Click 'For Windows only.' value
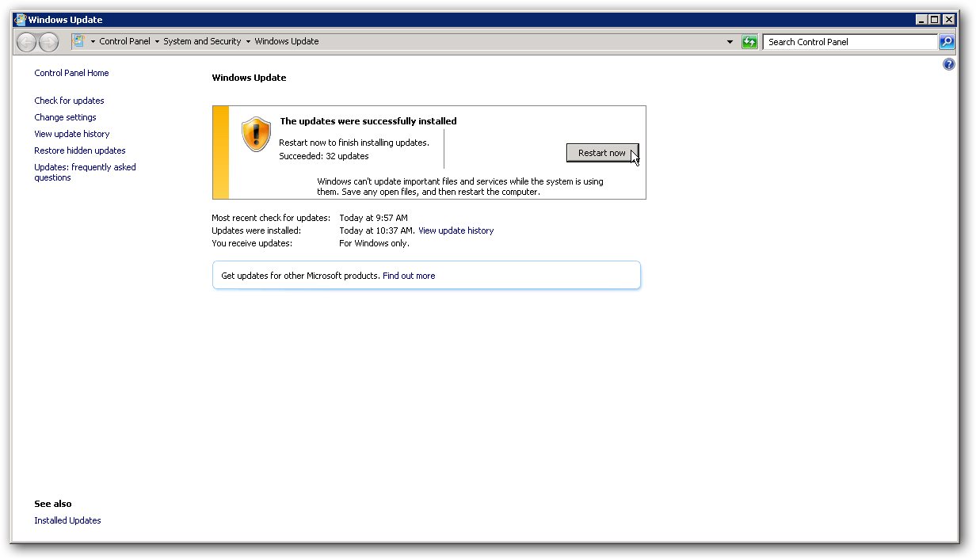This screenshot has width=976, height=560. [375, 243]
